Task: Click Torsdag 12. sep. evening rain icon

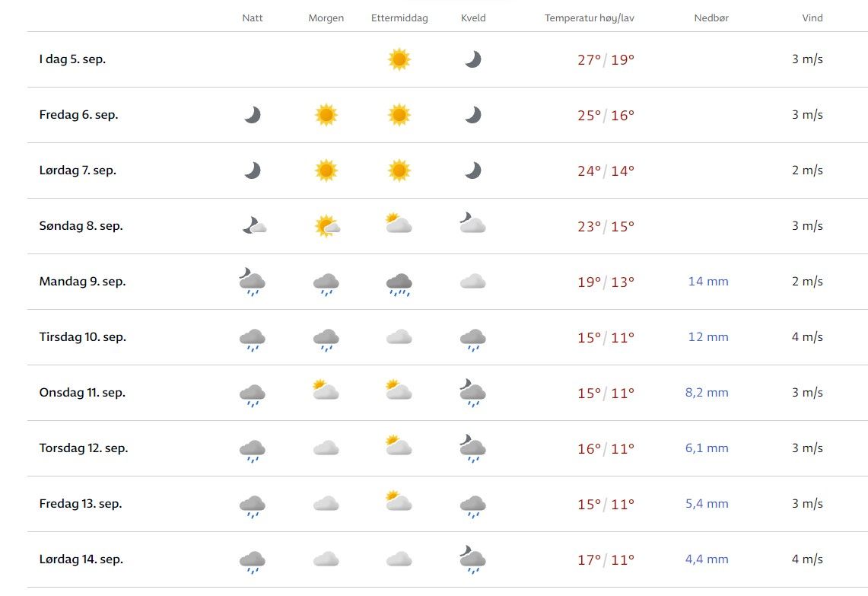Action: (x=472, y=449)
